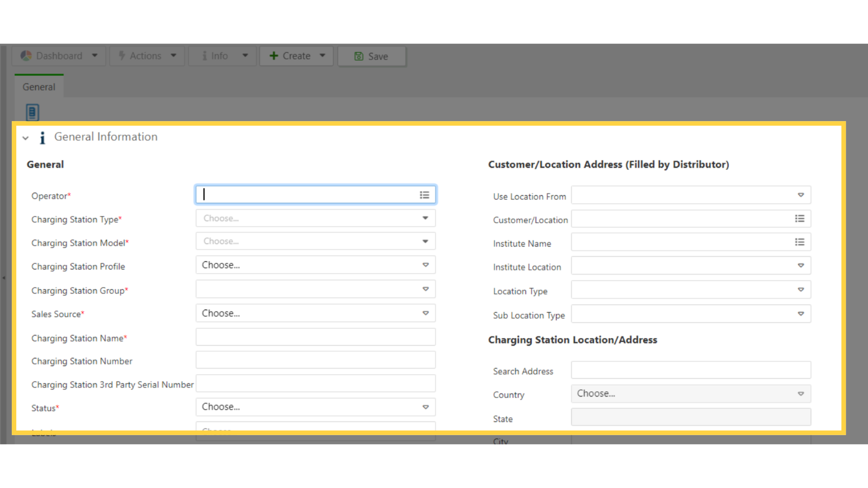
Task: Open the Use Location From dropdown
Action: click(x=691, y=195)
